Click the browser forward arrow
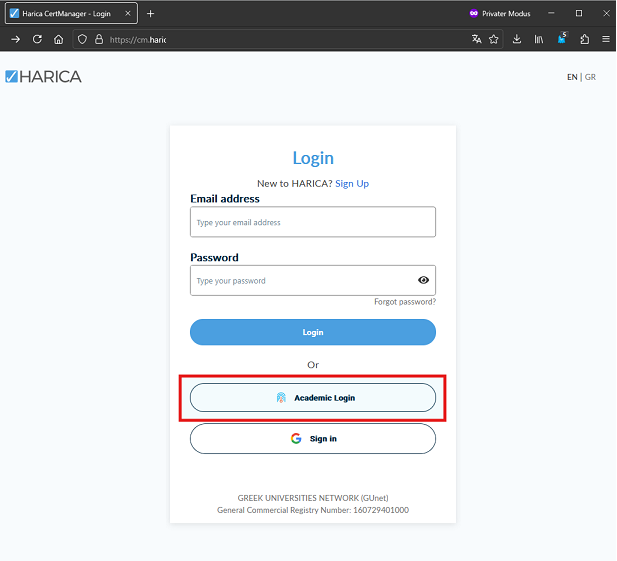 (16, 39)
